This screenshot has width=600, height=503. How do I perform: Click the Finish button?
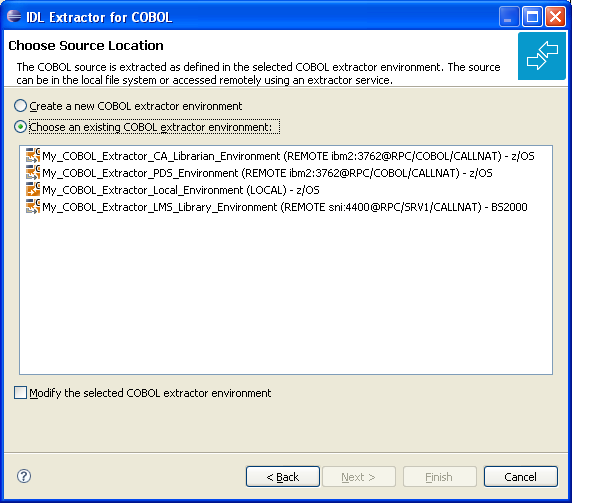tap(440, 477)
